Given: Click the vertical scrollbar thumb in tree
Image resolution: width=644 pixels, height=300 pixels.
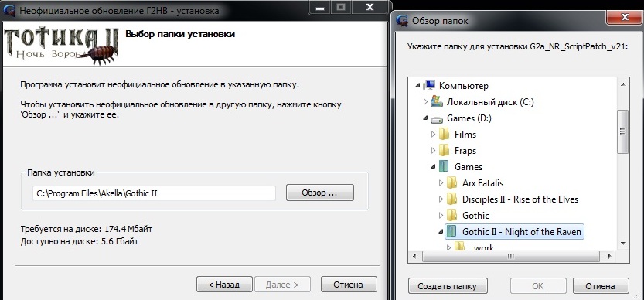Looking at the screenshot, I should pyautogui.click(x=623, y=131).
